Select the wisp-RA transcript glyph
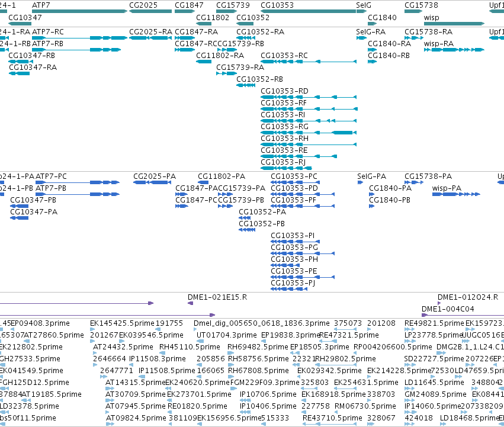Viewport: 504px width, 427px height. pos(454,50)
